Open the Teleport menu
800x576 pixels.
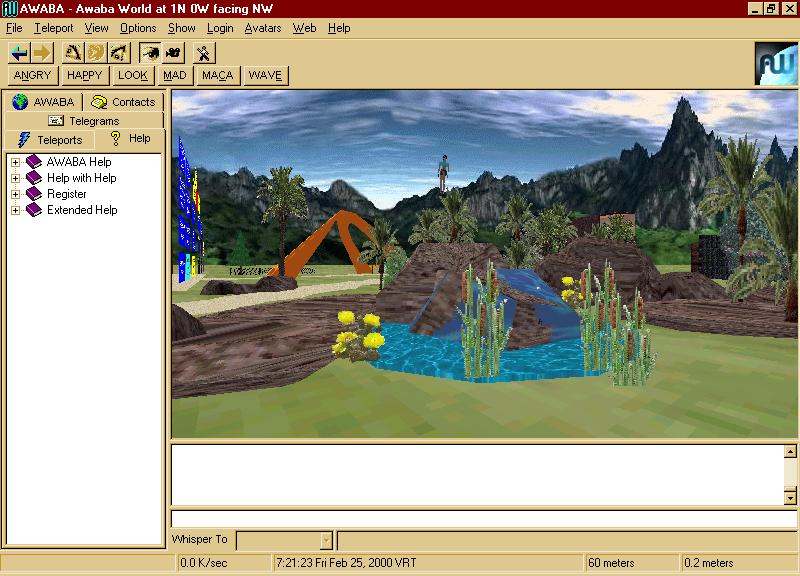54,28
